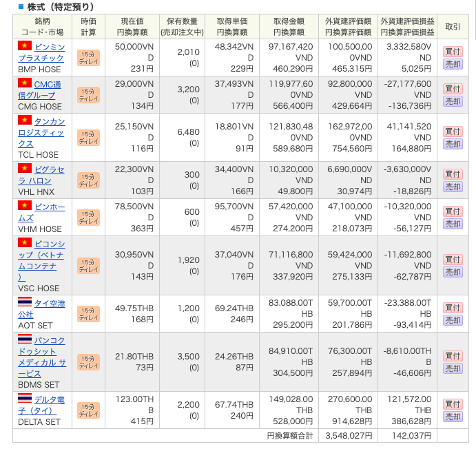Click 売却 button for BDMS SET
The image size is (476, 451).
(453, 368)
